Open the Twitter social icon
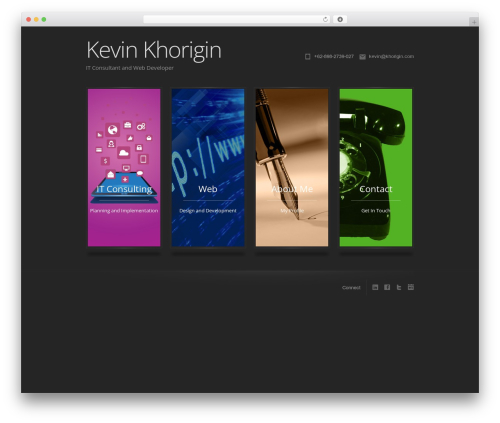 click(399, 287)
